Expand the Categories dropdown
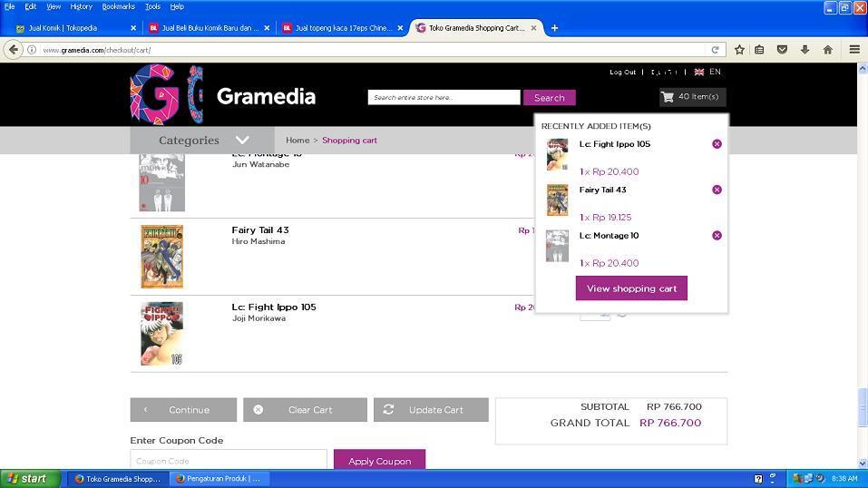 [x=202, y=140]
